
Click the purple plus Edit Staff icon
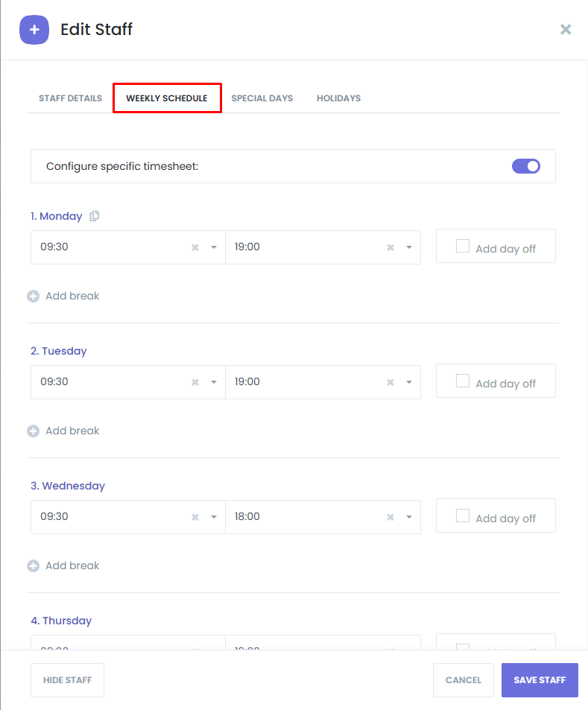(34, 30)
